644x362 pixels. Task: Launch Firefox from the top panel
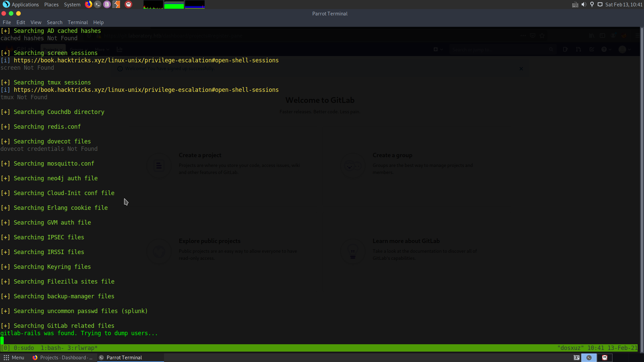point(89,4)
